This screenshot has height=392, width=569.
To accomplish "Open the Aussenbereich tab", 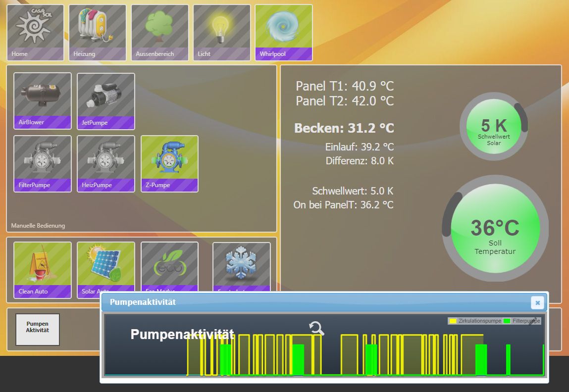I will [159, 33].
